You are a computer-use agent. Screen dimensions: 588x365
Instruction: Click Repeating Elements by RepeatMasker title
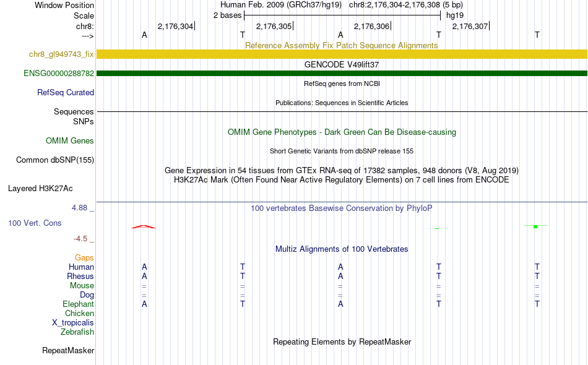342,342
